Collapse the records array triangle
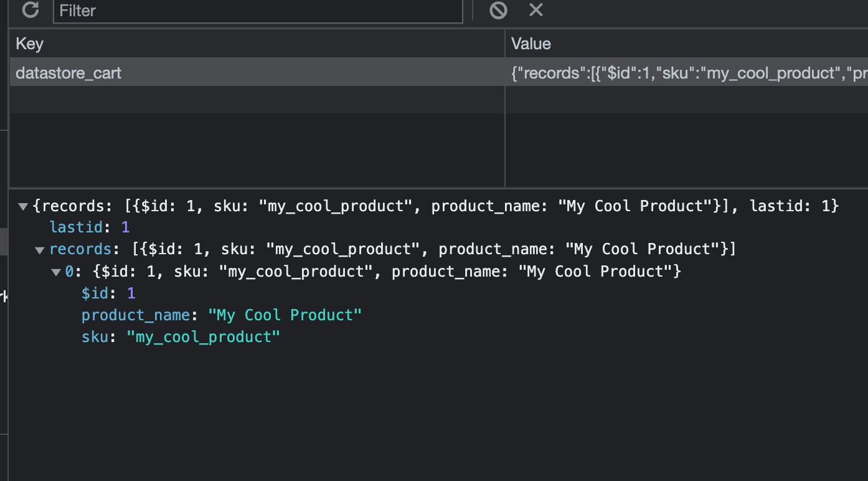 (x=40, y=250)
